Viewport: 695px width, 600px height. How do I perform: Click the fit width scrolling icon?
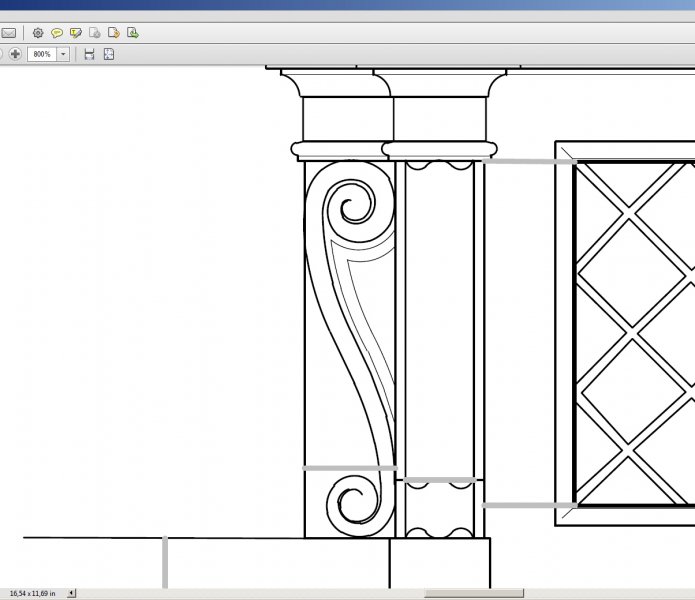pyautogui.click(x=90, y=54)
